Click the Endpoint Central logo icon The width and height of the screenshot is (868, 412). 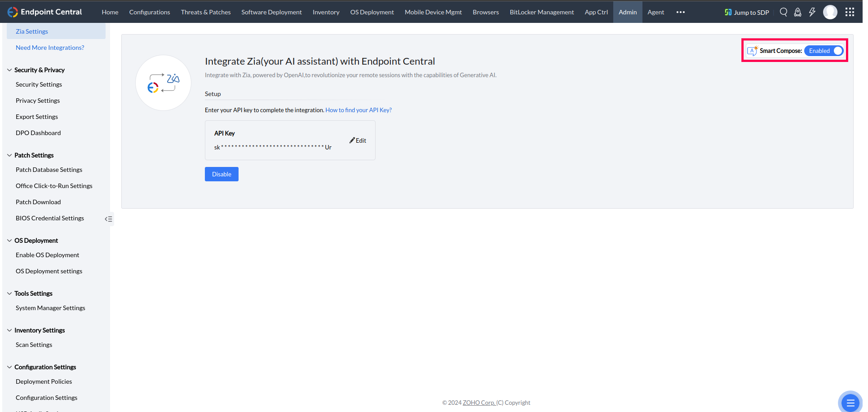[x=13, y=12]
